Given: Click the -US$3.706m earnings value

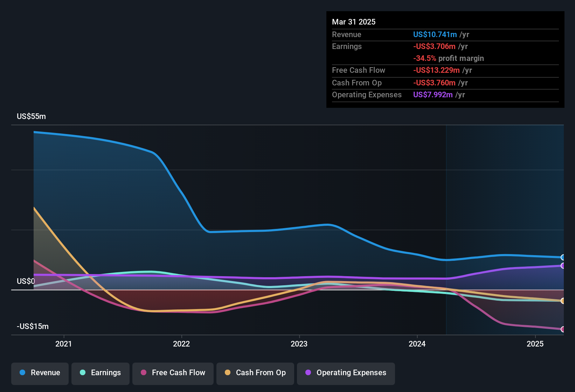Looking at the screenshot, I should (x=434, y=47).
